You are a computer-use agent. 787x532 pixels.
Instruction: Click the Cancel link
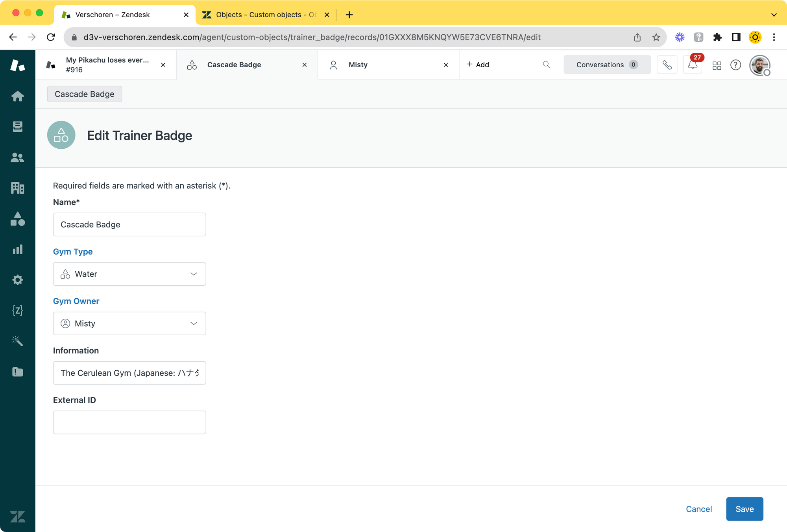point(698,509)
